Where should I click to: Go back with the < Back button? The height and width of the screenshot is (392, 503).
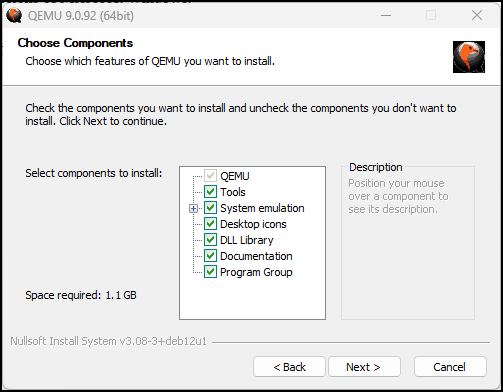tap(289, 367)
